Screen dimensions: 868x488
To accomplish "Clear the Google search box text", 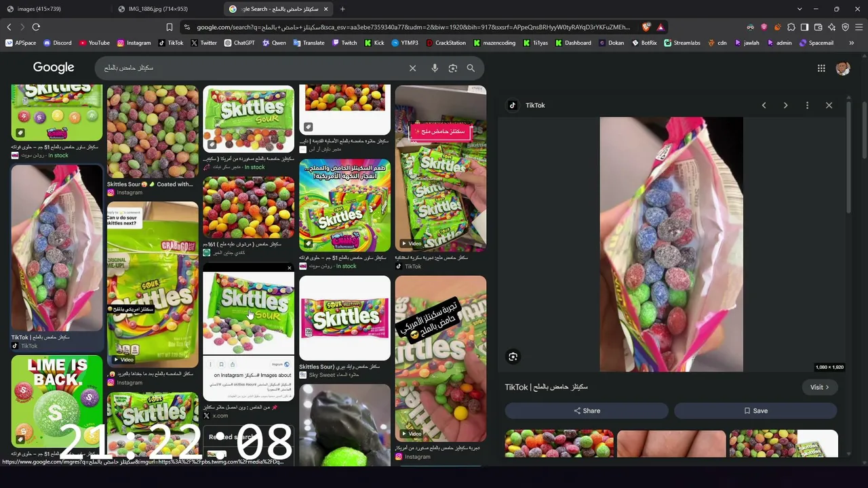I will (x=412, y=68).
